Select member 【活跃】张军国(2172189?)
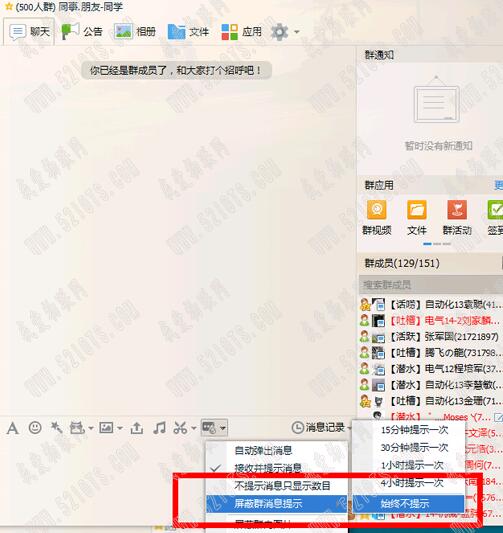 pos(431,337)
